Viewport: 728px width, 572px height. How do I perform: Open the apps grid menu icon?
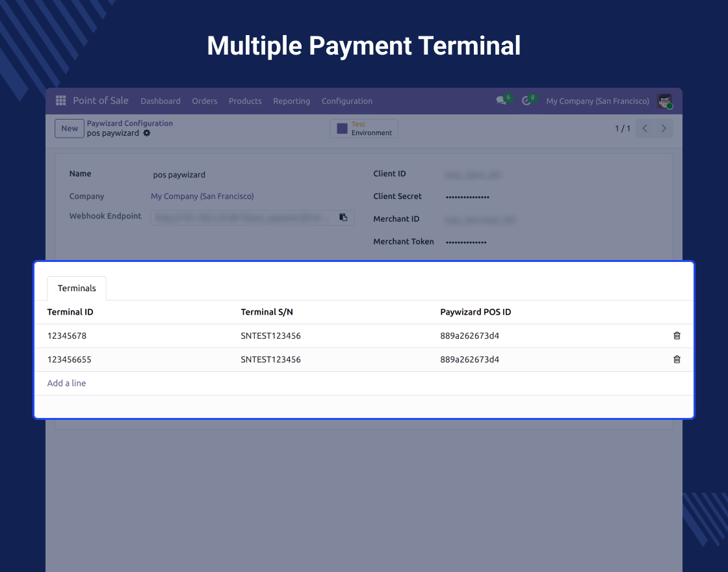61,101
